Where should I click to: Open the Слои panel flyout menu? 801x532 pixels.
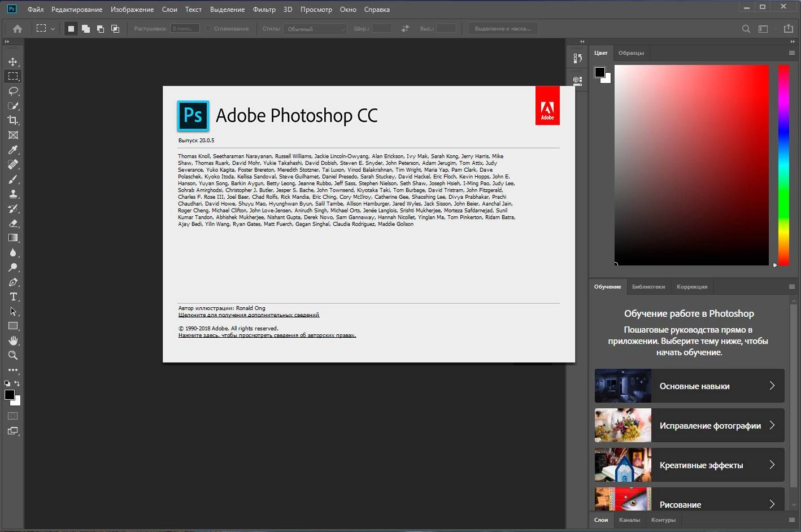click(792, 520)
